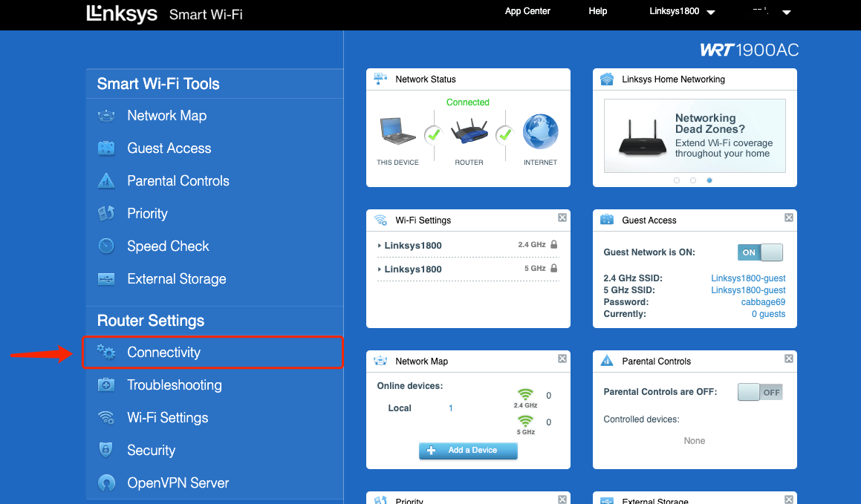Click the OpenVPN Server icon
This screenshot has width=861, height=504.
click(106, 482)
